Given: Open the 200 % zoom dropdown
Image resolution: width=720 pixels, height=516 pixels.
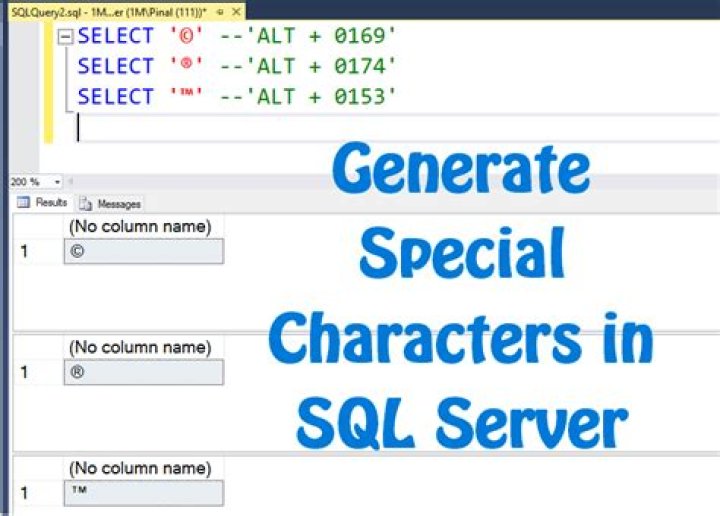Looking at the screenshot, I should pyautogui.click(x=57, y=182).
